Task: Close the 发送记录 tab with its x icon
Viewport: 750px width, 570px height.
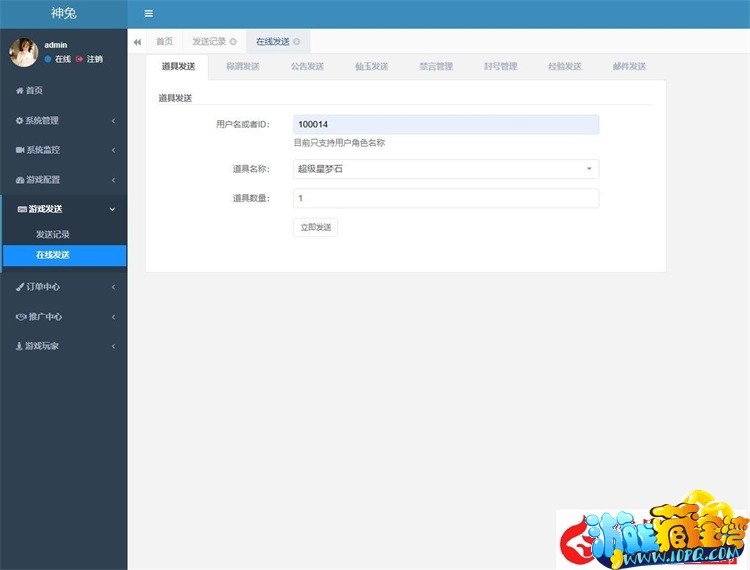Action: coord(233,42)
